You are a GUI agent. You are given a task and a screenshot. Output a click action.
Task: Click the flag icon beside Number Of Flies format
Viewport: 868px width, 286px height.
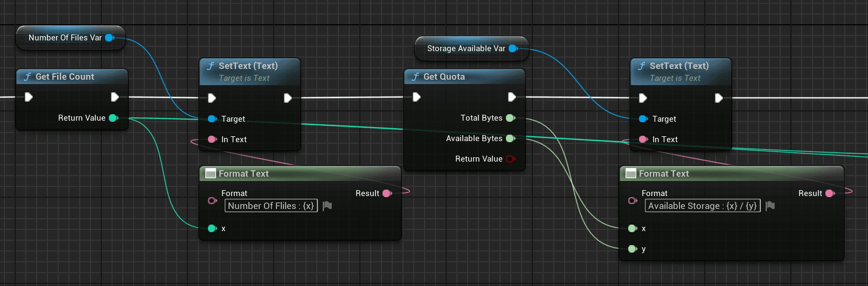pyautogui.click(x=327, y=206)
